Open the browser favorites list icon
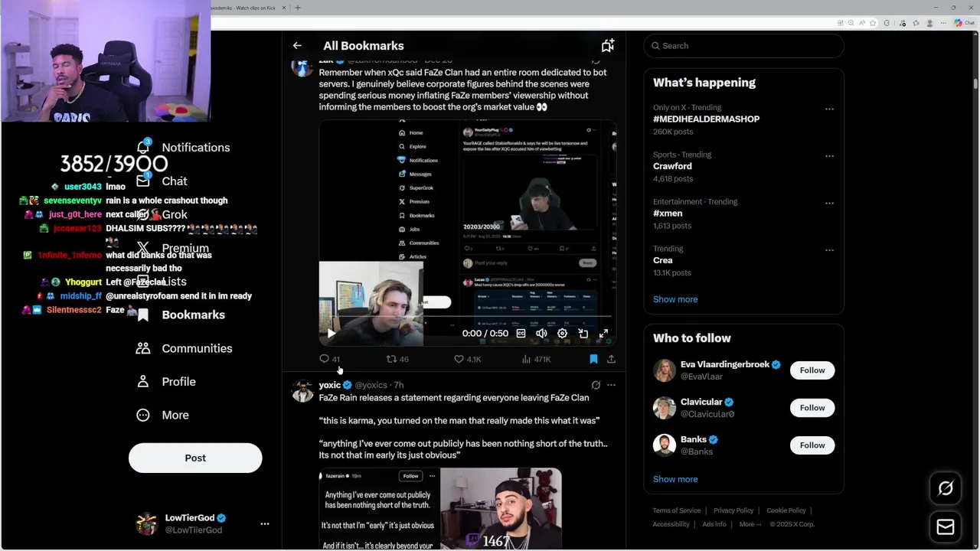The height and width of the screenshot is (551, 980). pos(916,23)
